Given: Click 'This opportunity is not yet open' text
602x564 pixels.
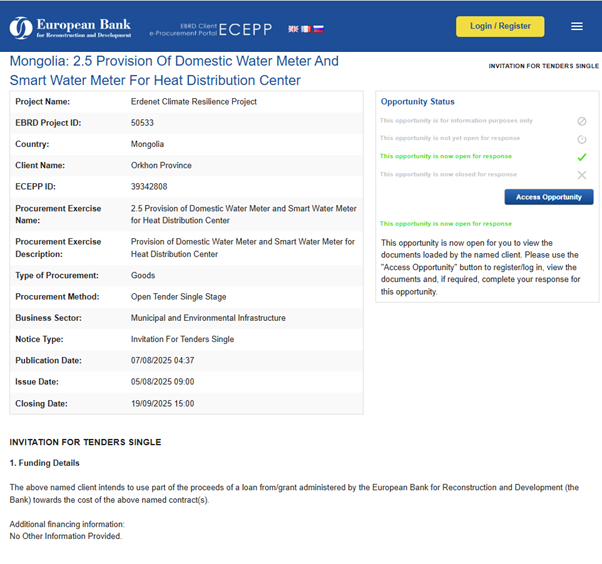Looking at the screenshot, I should (450, 138).
